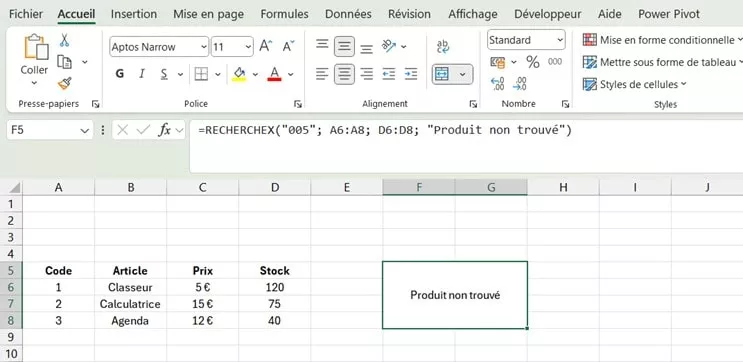Open the font name Aptos Narrow dropdown

click(x=204, y=47)
